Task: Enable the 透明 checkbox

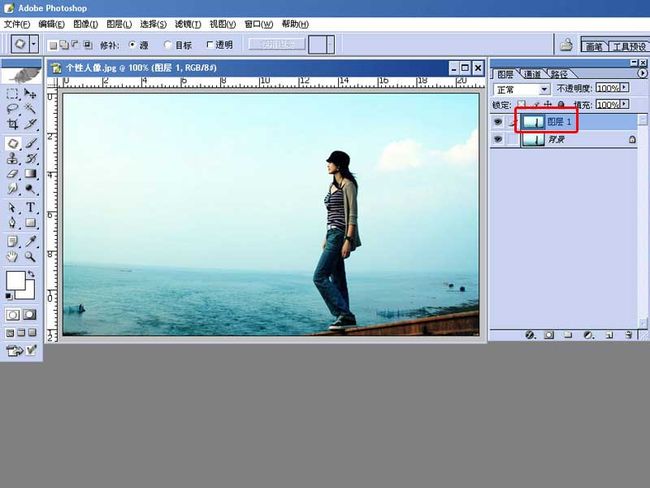Action: (209, 44)
